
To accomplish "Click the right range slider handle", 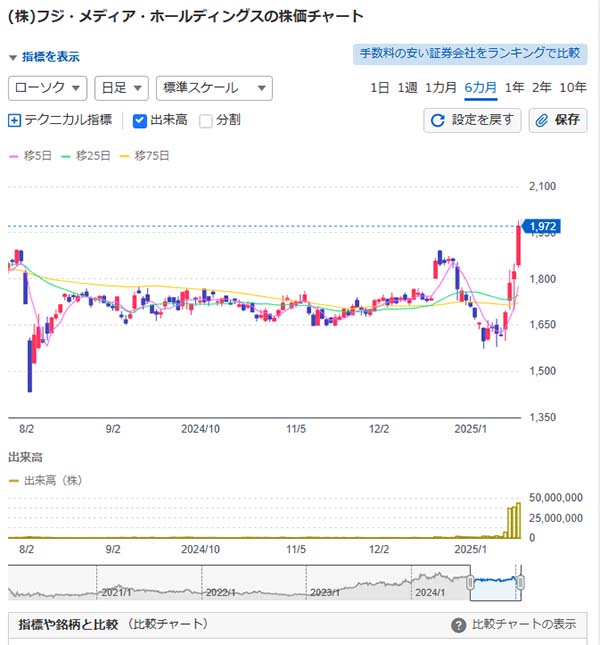I will pyautogui.click(x=521, y=582).
